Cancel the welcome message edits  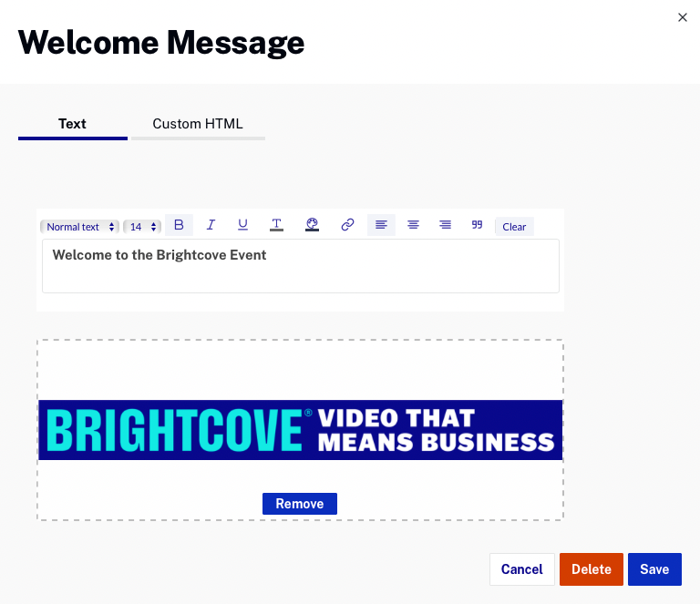pos(522,569)
